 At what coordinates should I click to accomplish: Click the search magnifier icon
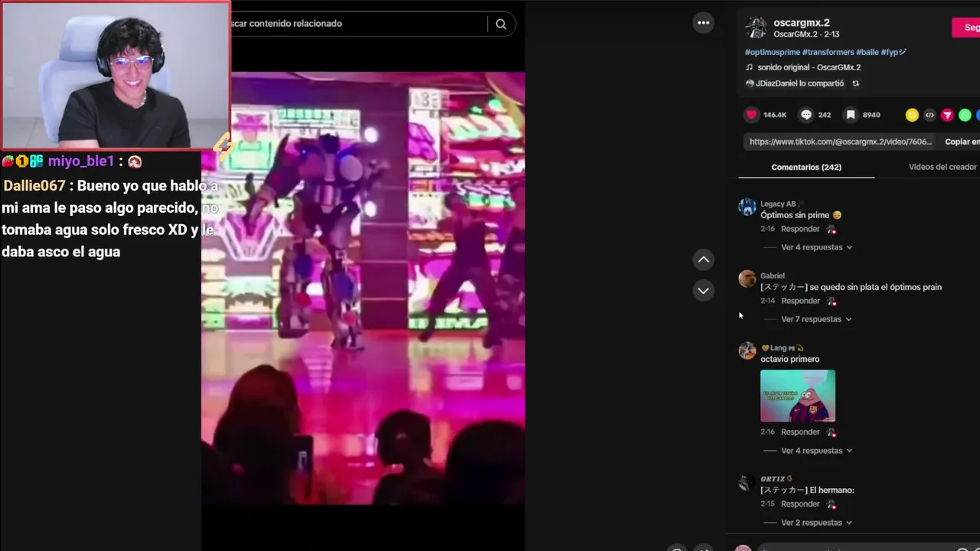501,24
